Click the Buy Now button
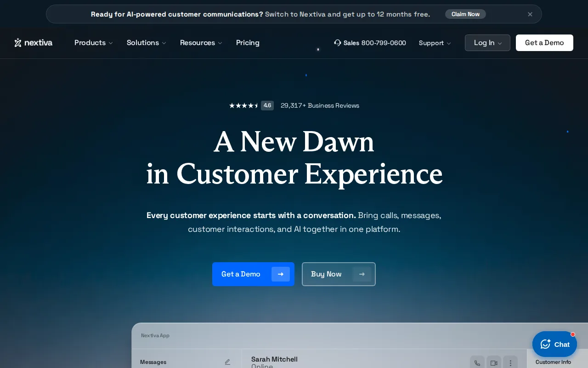588x368 pixels. [339, 274]
